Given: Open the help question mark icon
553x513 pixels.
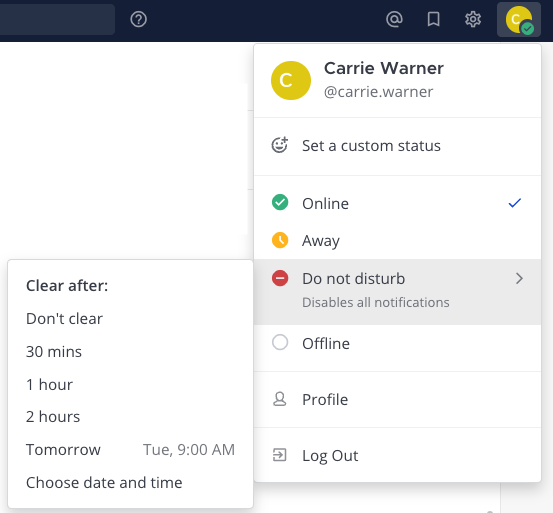Looking at the screenshot, I should (138, 19).
